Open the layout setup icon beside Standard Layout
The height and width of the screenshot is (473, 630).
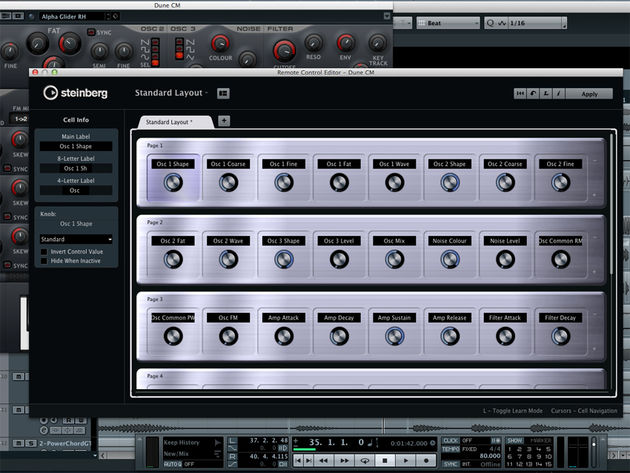click(223, 93)
